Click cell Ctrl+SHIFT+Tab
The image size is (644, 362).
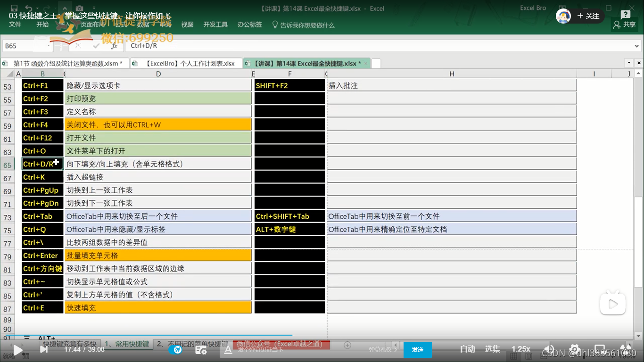[x=290, y=216]
